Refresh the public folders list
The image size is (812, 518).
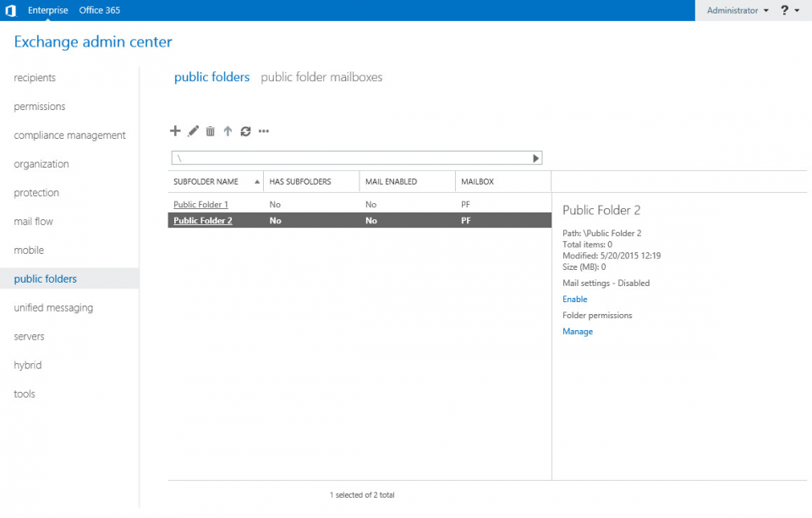[x=246, y=131]
